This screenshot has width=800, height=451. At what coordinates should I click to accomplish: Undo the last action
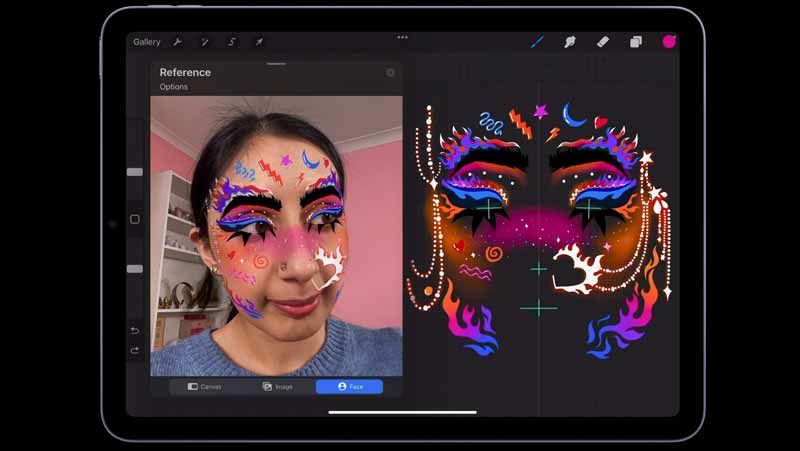(135, 331)
